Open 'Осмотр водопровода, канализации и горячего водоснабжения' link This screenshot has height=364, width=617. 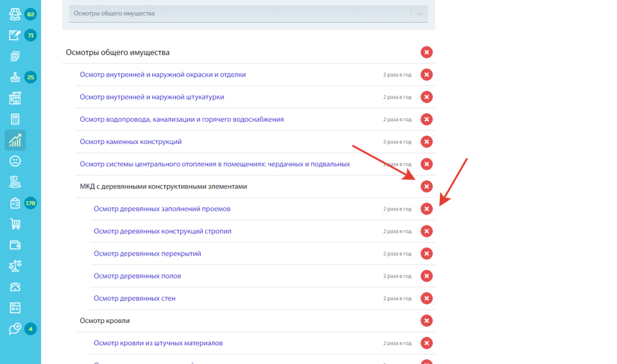click(x=182, y=119)
